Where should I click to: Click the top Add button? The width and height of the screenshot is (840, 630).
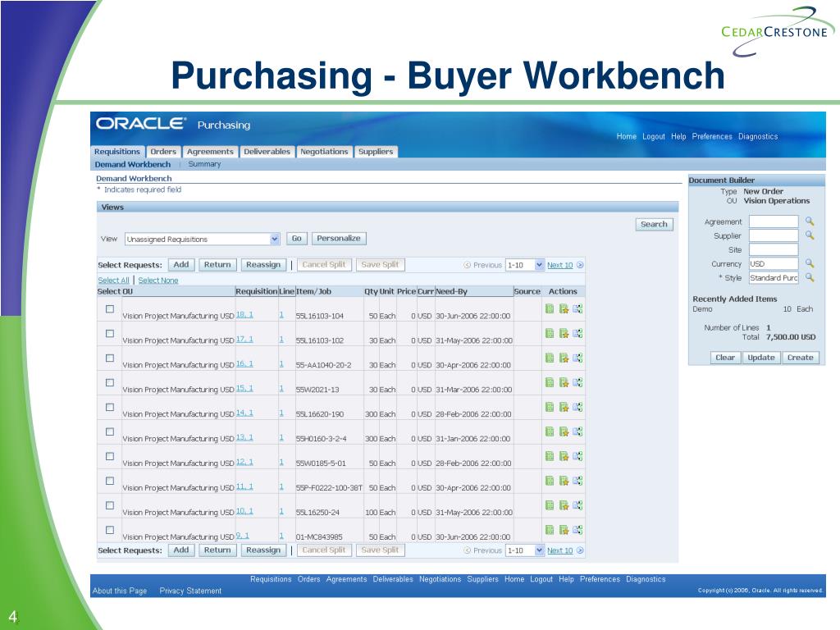point(181,265)
